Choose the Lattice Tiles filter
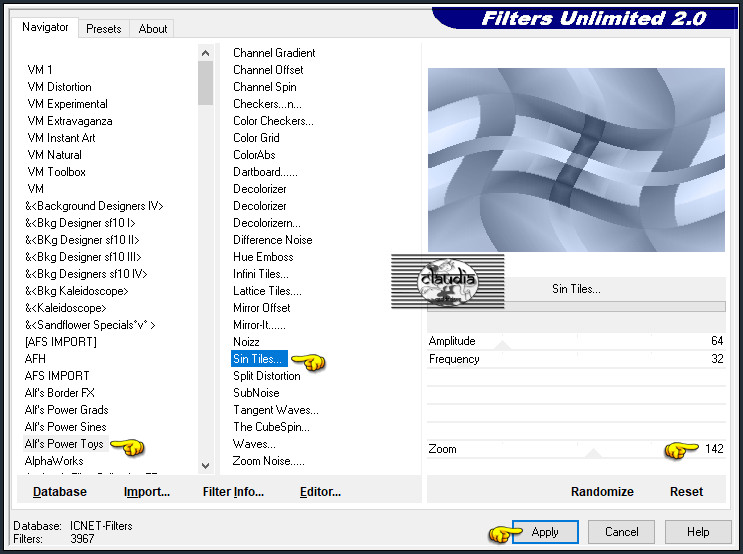The image size is (743, 554). [x=267, y=291]
